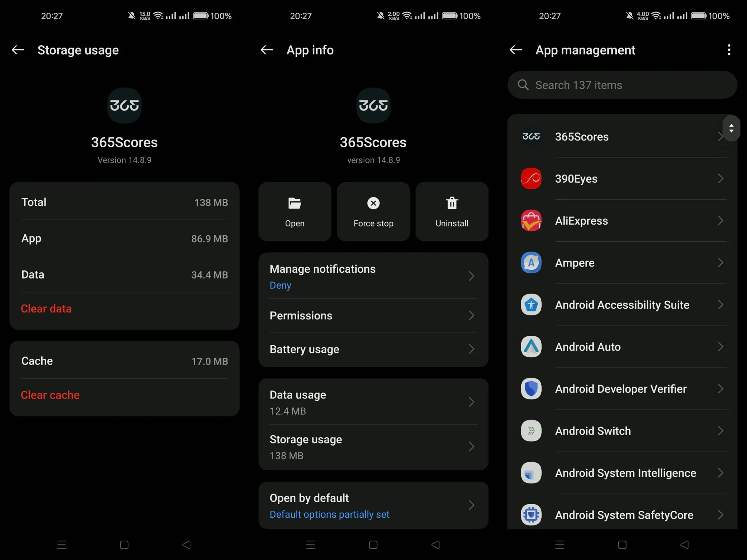Image resolution: width=747 pixels, height=560 pixels.
Task: Tap the Android Auto app icon
Action: point(531,347)
